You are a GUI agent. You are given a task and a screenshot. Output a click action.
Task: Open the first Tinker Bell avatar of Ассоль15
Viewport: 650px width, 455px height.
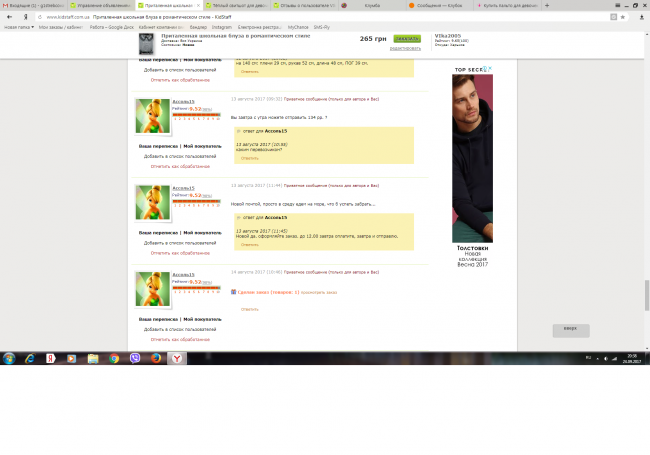pos(152,116)
